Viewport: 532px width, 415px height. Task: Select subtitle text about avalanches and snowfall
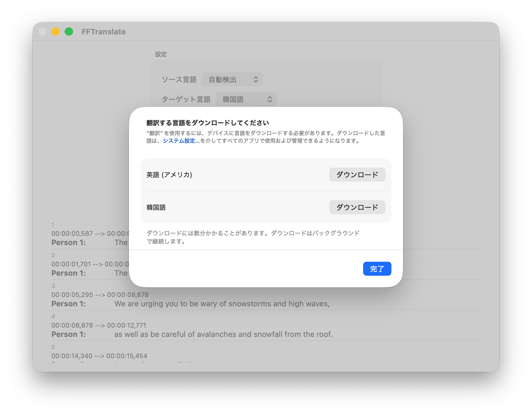click(223, 334)
